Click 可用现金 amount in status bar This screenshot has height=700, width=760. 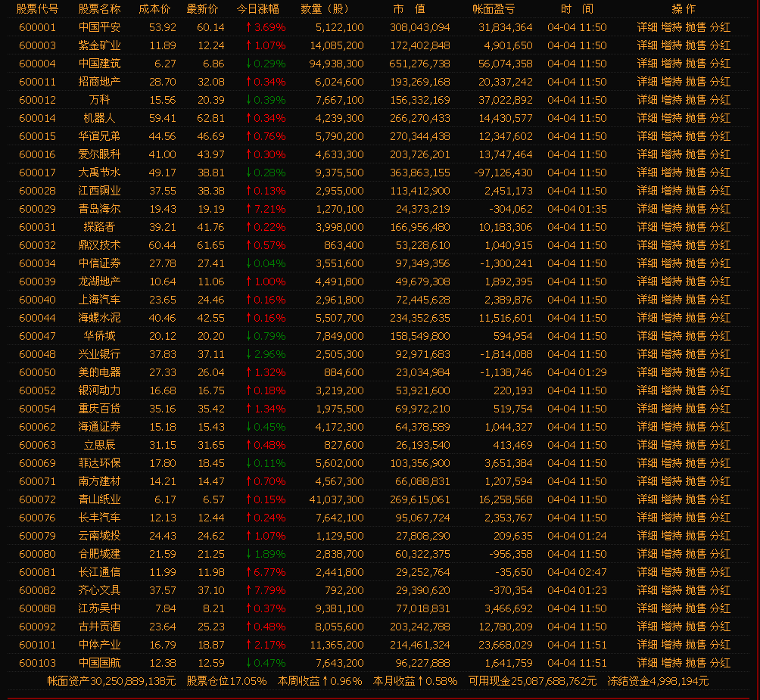(x=532, y=682)
